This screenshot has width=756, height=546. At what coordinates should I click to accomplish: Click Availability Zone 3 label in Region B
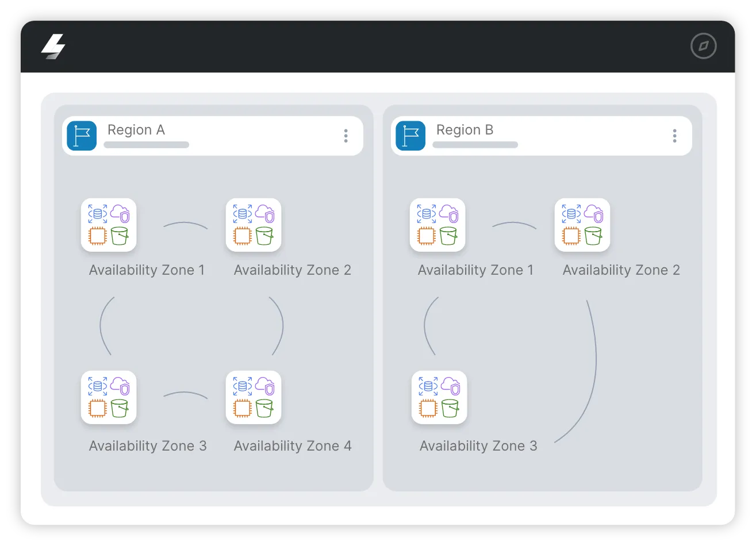(x=478, y=446)
